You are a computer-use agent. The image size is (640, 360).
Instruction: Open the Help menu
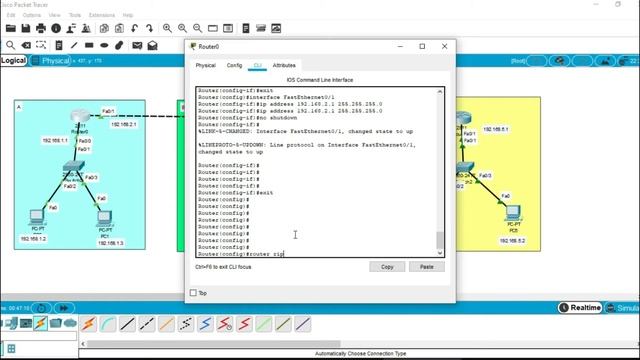point(128,15)
